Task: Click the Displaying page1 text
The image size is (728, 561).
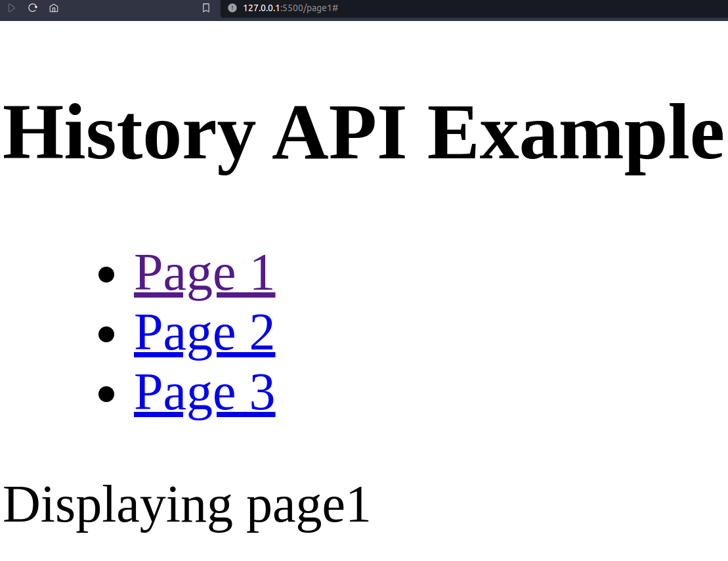Action: 184,505
